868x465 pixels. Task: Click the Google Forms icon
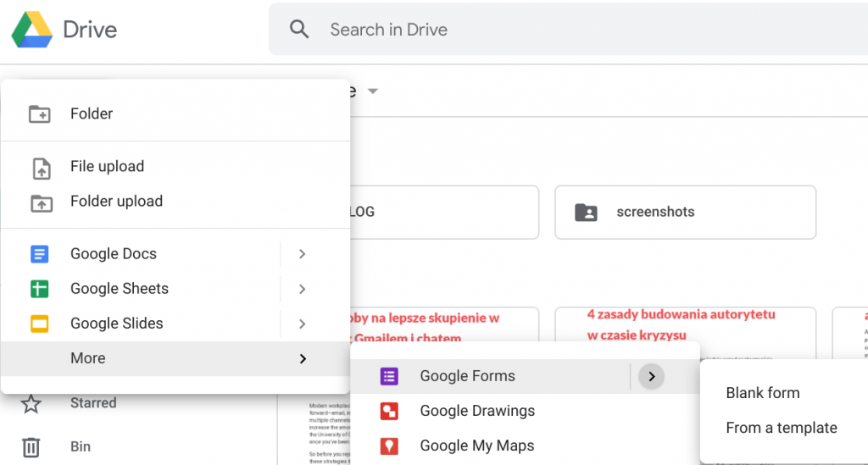(x=389, y=377)
